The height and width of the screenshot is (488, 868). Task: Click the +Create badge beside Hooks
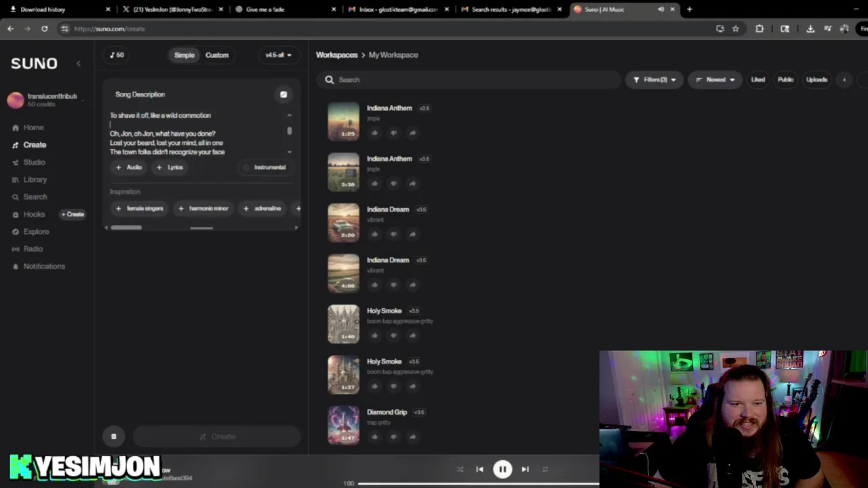click(73, 214)
